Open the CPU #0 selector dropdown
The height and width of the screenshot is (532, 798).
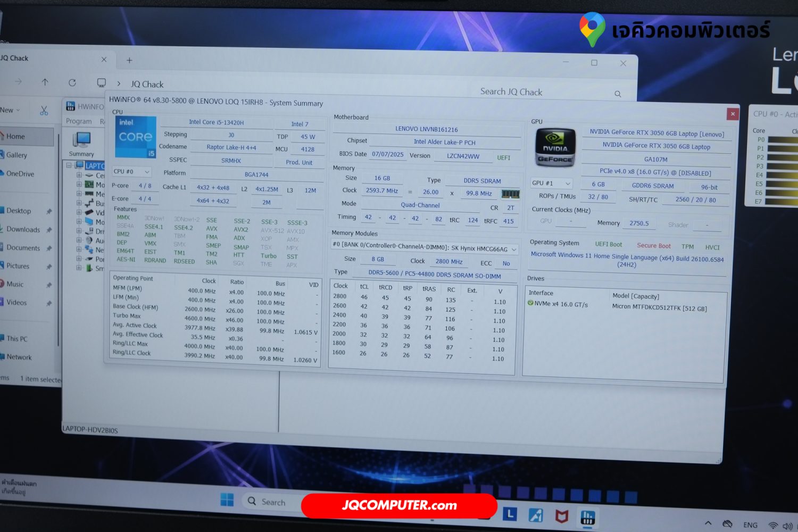pos(131,172)
